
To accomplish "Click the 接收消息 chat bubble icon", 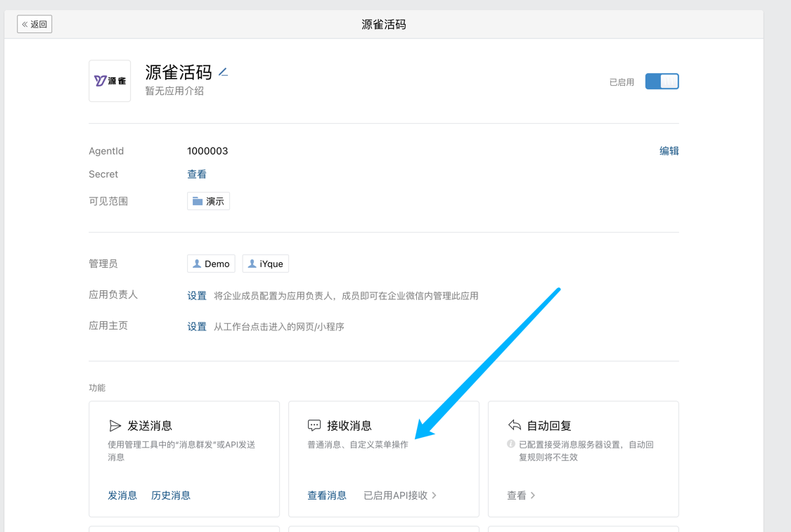I will 314,425.
